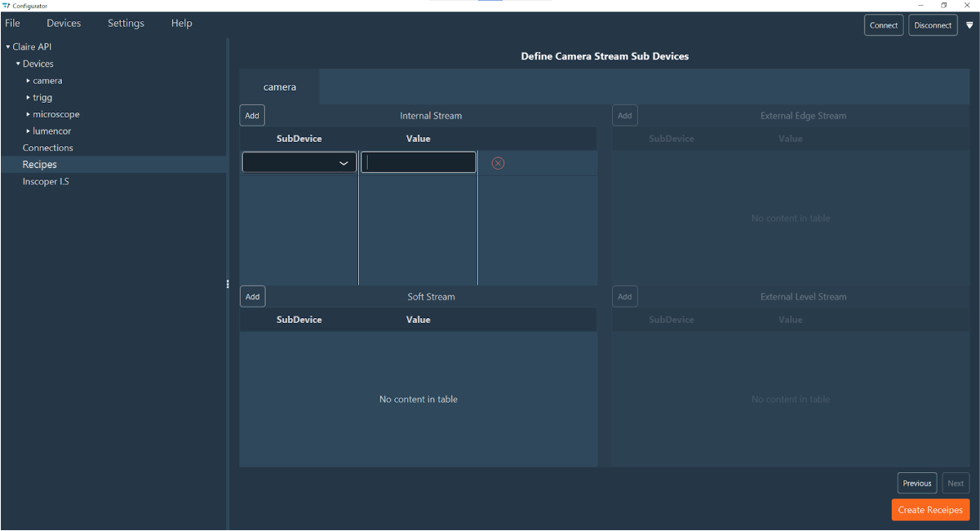
Task: Collapse the Devices tree node
Action: (x=18, y=64)
